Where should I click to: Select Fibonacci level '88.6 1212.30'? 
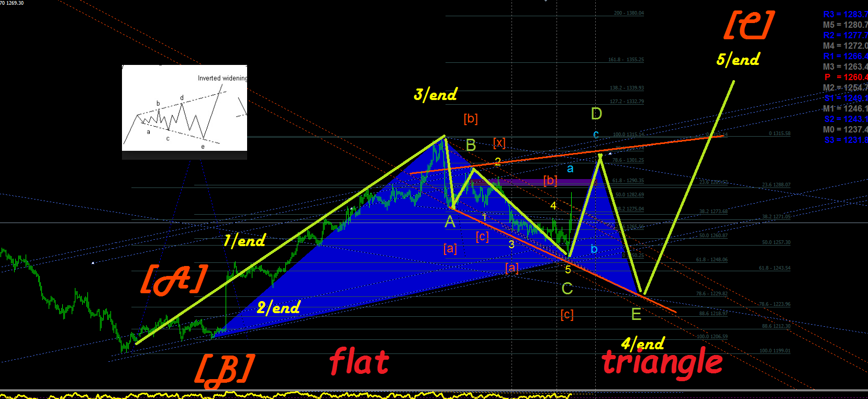coord(776,326)
